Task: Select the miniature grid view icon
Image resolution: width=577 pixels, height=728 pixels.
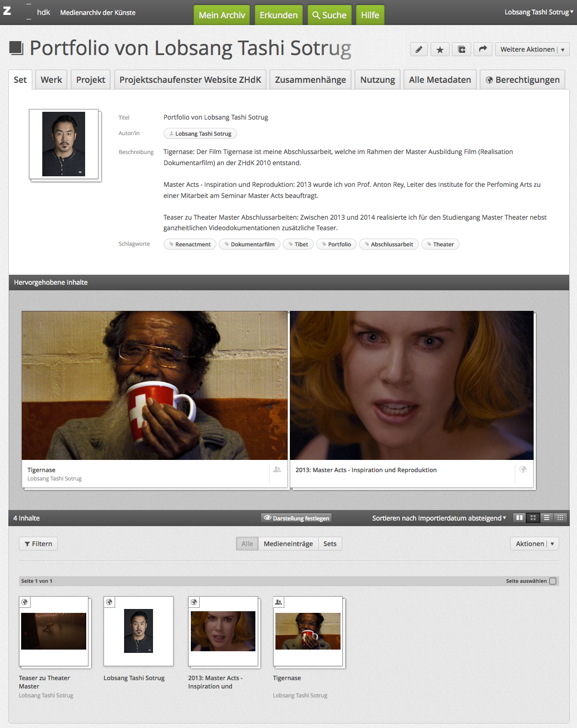Action: coord(560,518)
